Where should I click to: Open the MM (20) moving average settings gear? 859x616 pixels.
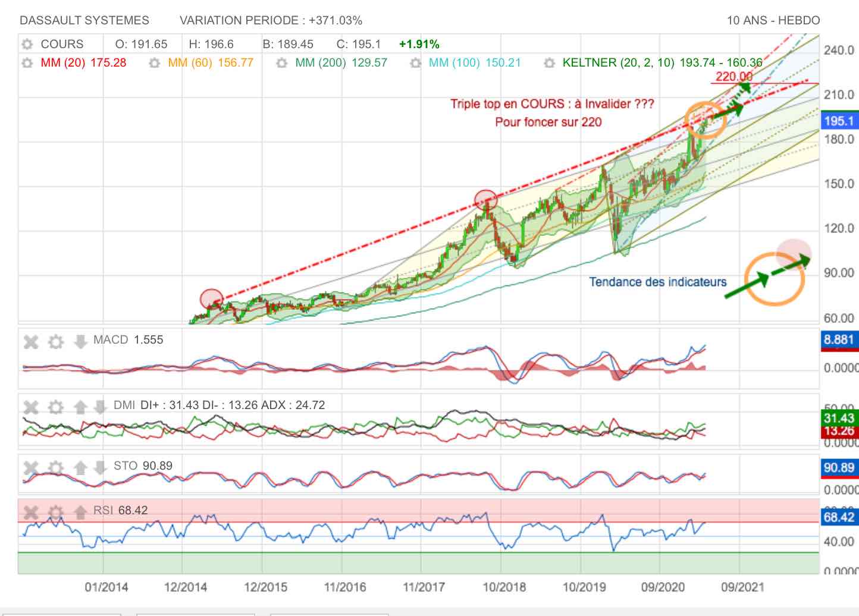27,63
